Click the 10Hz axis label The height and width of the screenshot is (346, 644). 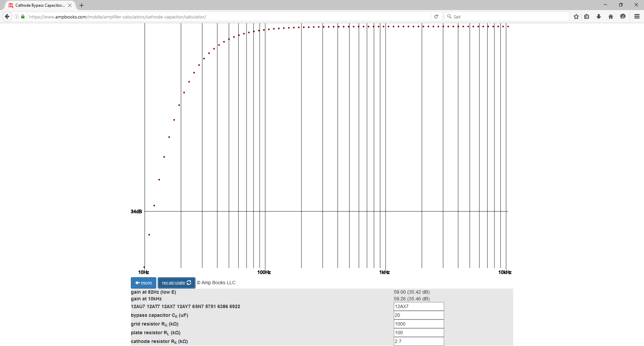click(x=144, y=272)
